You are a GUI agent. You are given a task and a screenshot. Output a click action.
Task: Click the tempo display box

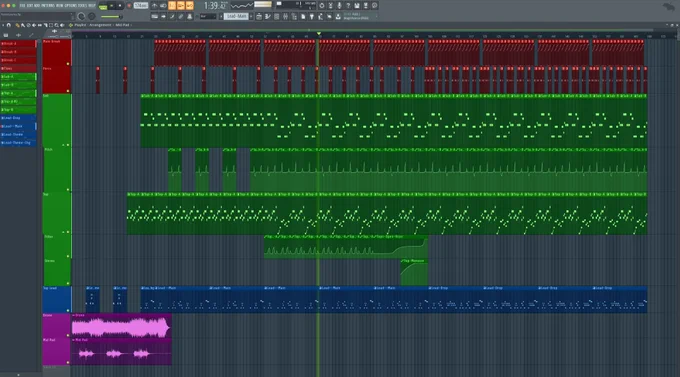coord(141,6)
